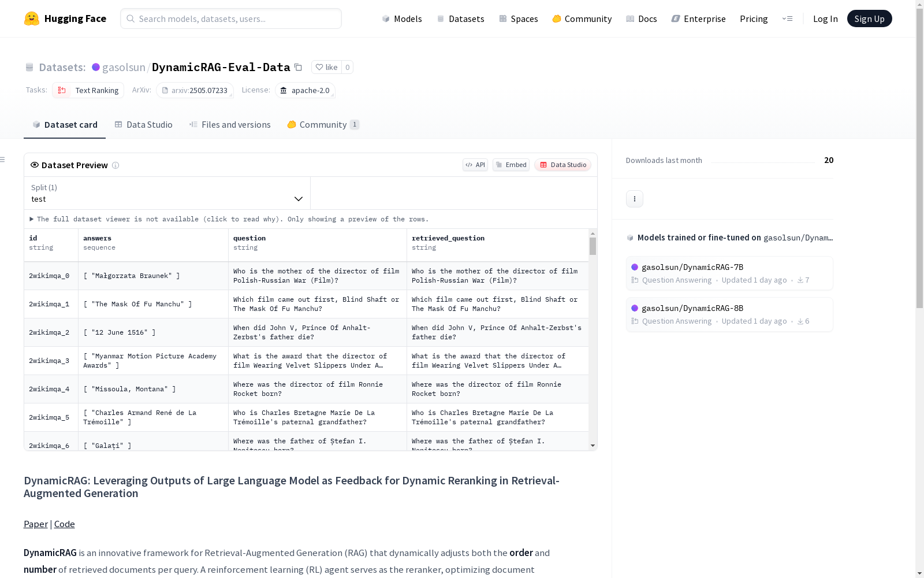
Task: Copy dataset name with the copy icon
Action: pyautogui.click(x=298, y=67)
